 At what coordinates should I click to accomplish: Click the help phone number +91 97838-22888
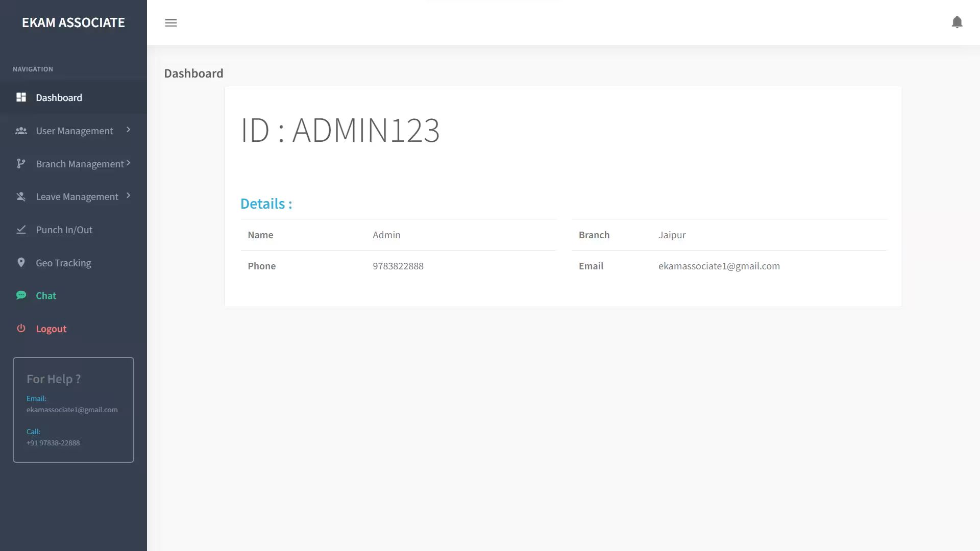[x=53, y=442]
